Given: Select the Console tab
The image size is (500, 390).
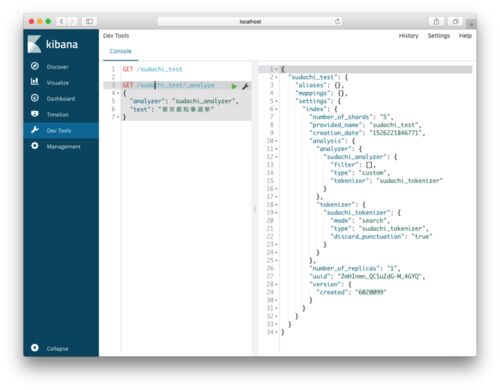Looking at the screenshot, I should [x=121, y=51].
